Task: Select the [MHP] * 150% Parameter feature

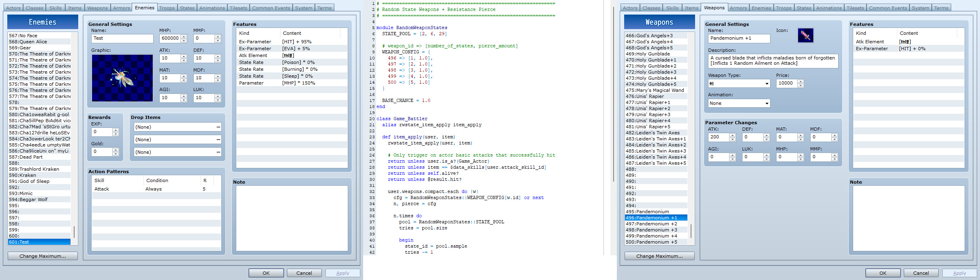Action: (x=292, y=83)
